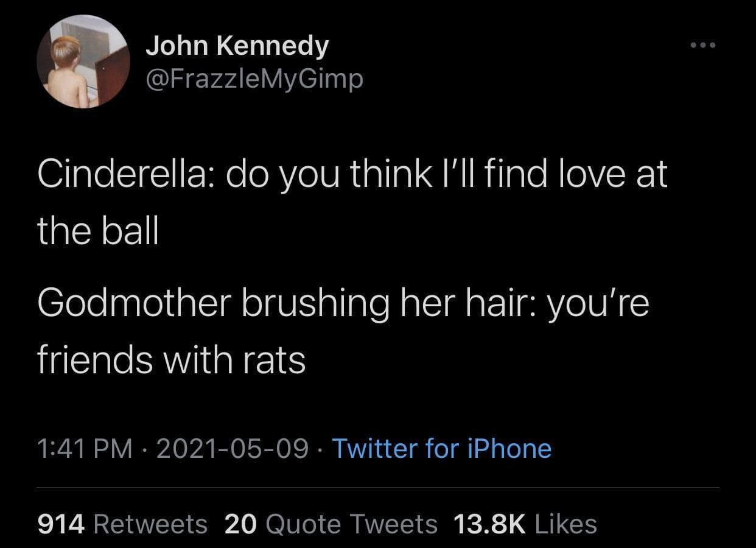
Task: Click the line 'friends with rats'
Action: [x=172, y=360]
